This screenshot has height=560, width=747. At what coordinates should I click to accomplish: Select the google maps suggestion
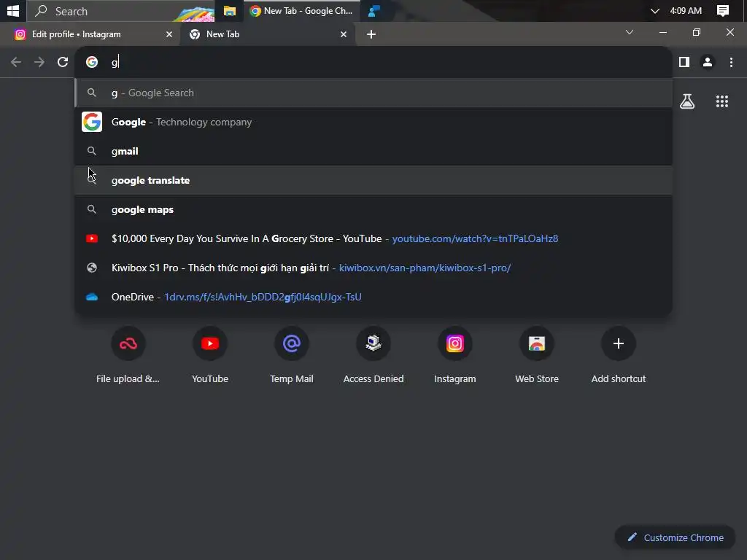pos(373,209)
